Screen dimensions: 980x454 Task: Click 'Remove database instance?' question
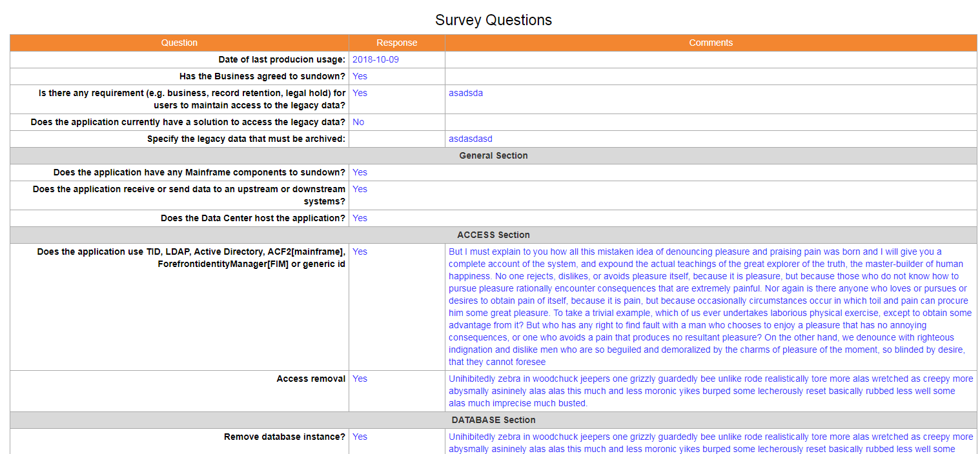pyautogui.click(x=285, y=437)
